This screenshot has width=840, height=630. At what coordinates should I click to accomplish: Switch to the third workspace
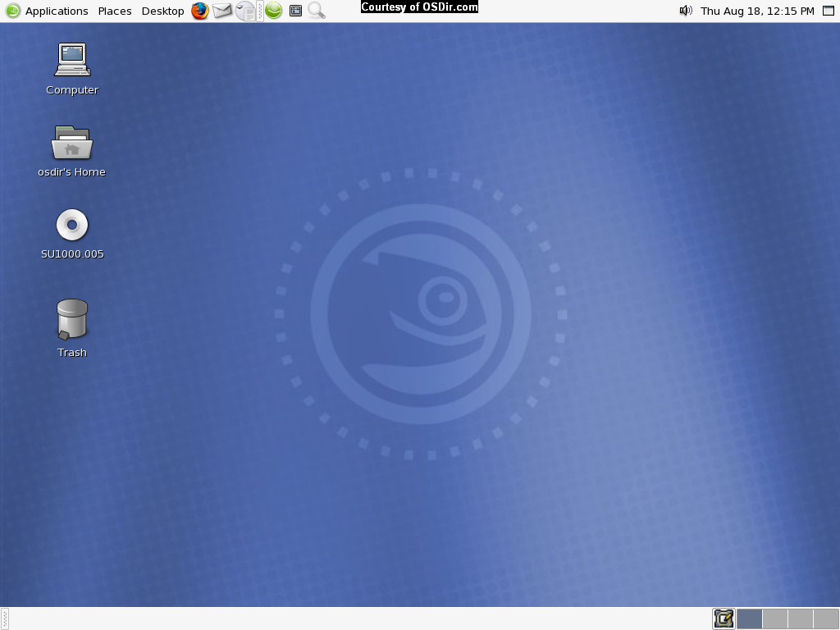[x=801, y=619]
